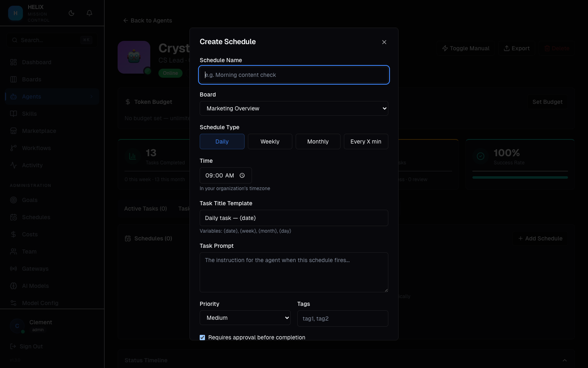
Task: Open Dashboard from the sidebar
Action: pos(52,62)
